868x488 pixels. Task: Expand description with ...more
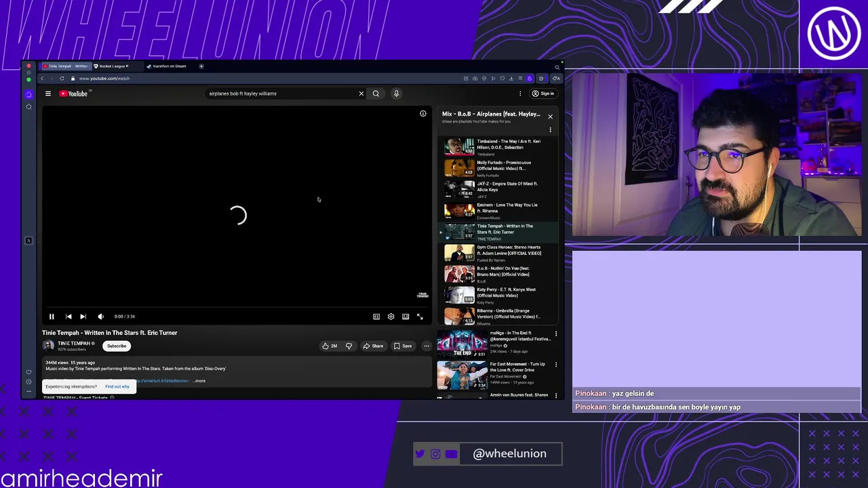coord(199,381)
